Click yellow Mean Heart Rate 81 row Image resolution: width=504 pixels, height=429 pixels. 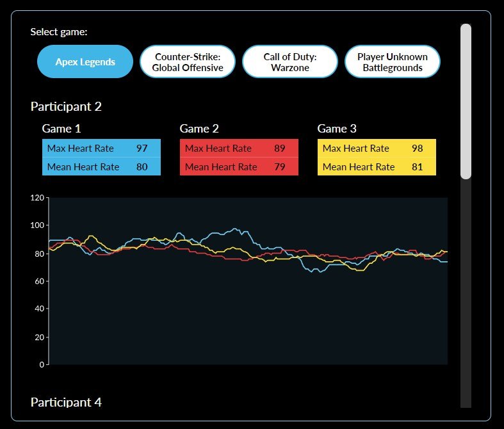click(377, 167)
